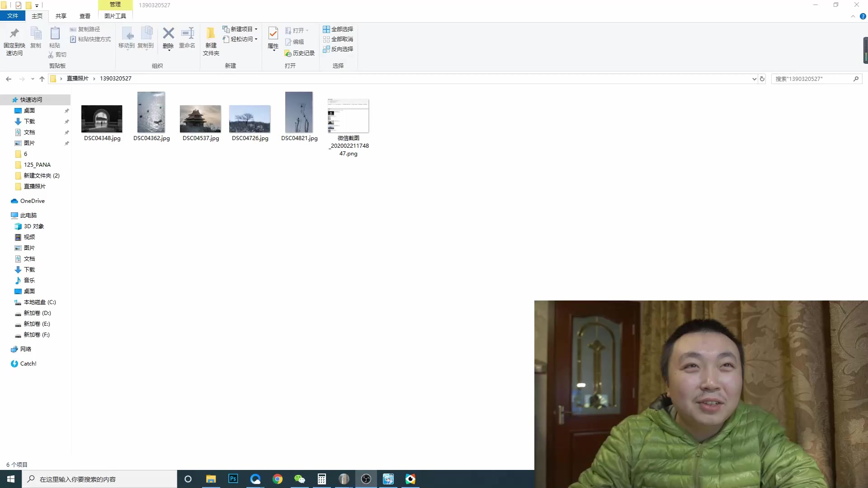Screen dimensions: 868x488
Task: Select thumbnail DSC04821.jpg
Action: (x=299, y=112)
